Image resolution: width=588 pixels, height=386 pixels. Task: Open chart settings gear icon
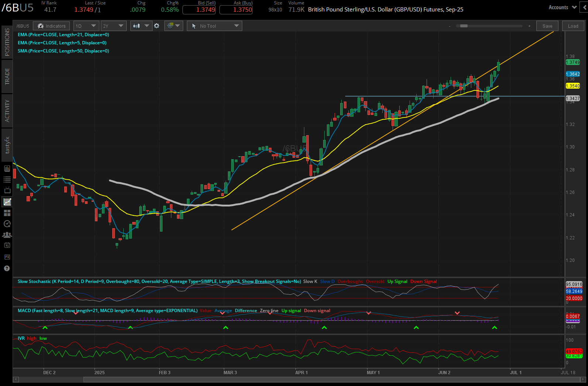coord(157,26)
